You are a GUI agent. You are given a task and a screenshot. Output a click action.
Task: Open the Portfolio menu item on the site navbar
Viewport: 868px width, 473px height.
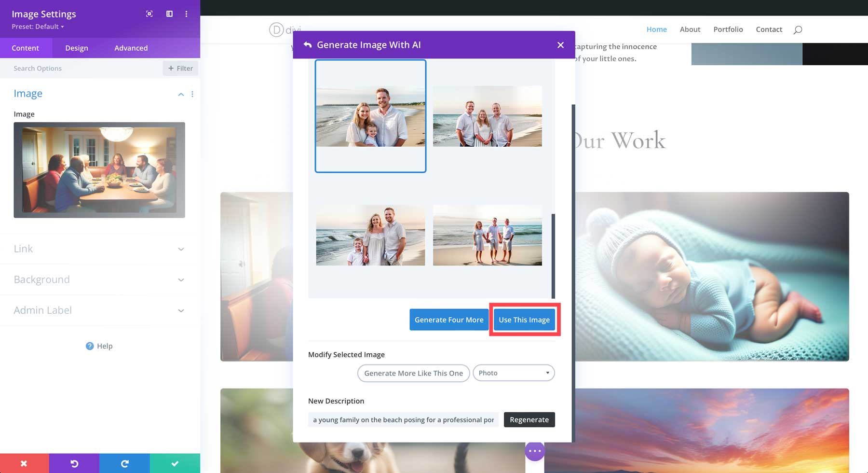click(x=728, y=29)
